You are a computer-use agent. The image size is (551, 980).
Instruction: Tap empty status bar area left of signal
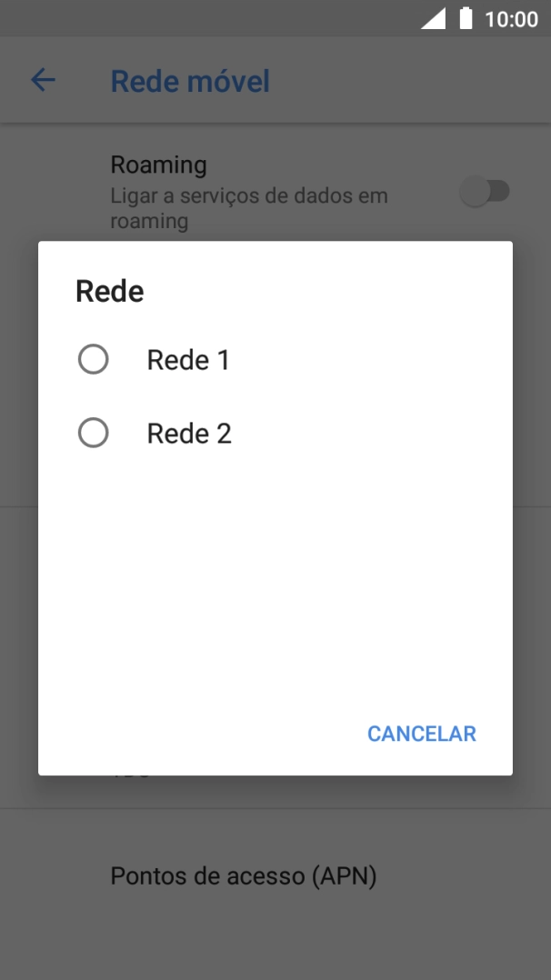coord(209,18)
